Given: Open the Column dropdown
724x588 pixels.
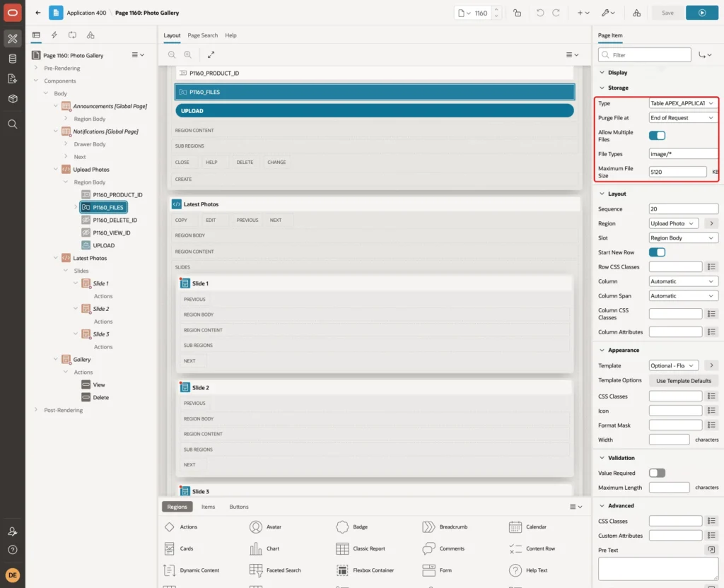Looking at the screenshot, I should (684, 281).
